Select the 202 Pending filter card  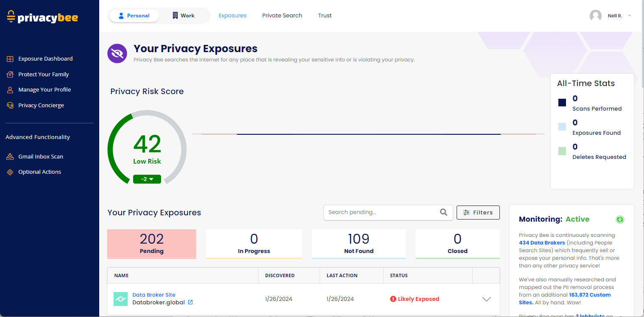(x=152, y=244)
